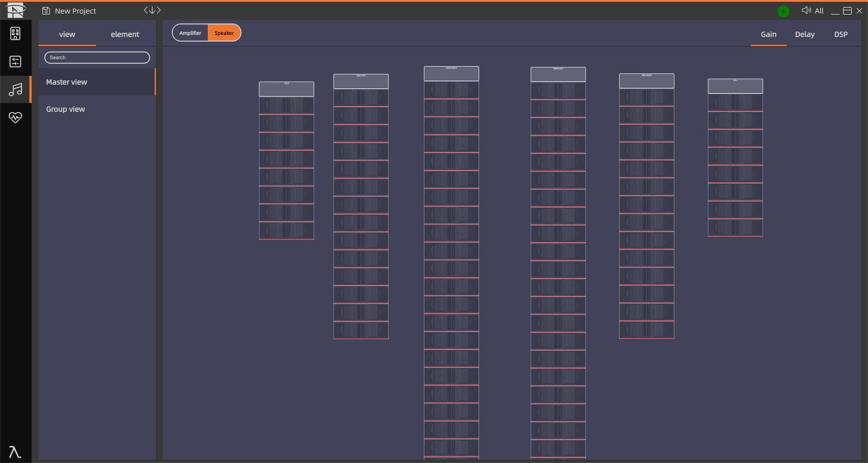Select the SIDE-LEFT array header
This screenshot has width=868, height=463.
point(361,81)
